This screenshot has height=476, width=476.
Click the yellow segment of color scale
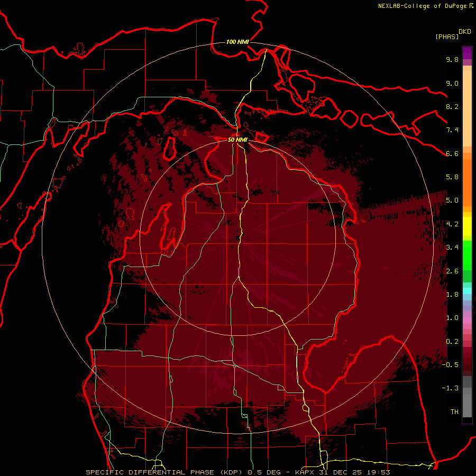[x=467, y=226]
